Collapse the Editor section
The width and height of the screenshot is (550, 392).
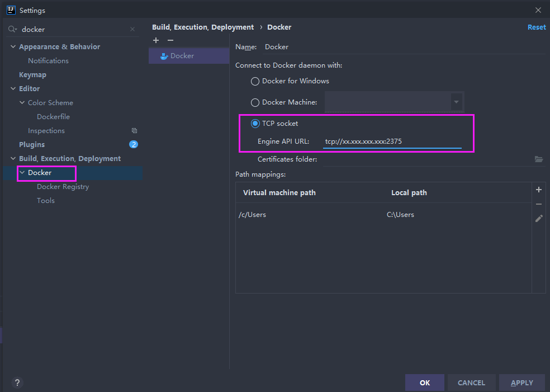coord(13,88)
